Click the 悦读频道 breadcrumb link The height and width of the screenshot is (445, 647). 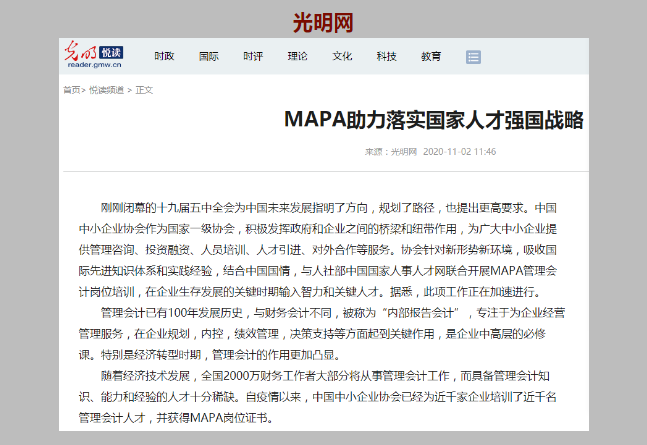(x=106, y=90)
